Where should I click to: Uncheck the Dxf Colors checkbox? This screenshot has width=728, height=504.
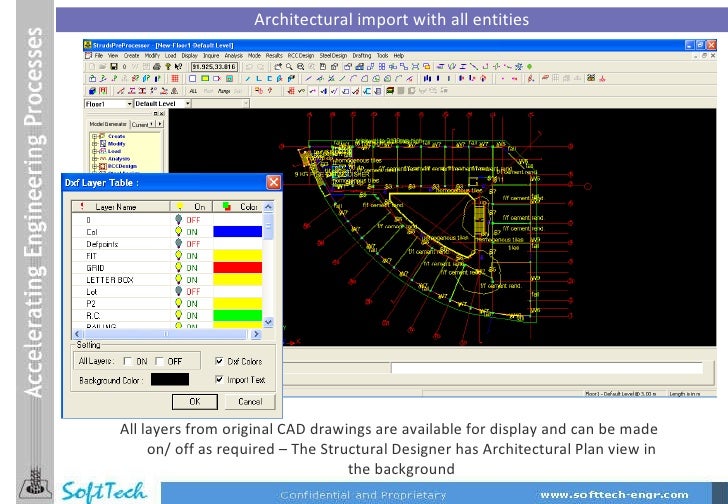coord(220,361)
